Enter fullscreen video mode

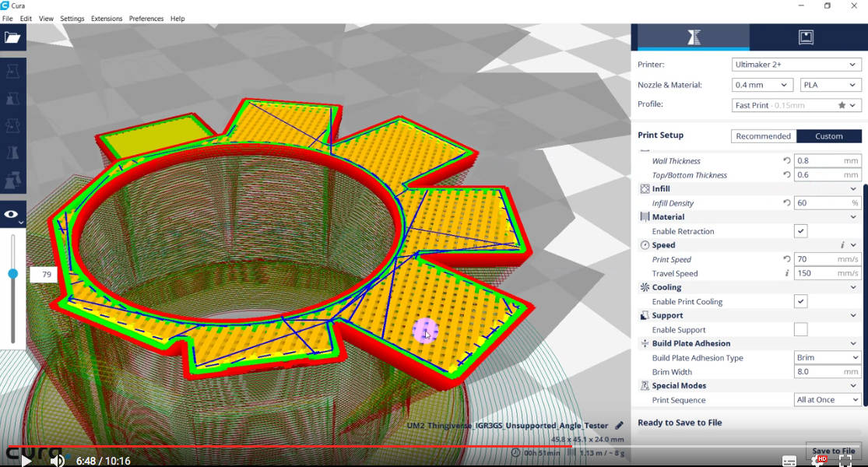(845, 460)
